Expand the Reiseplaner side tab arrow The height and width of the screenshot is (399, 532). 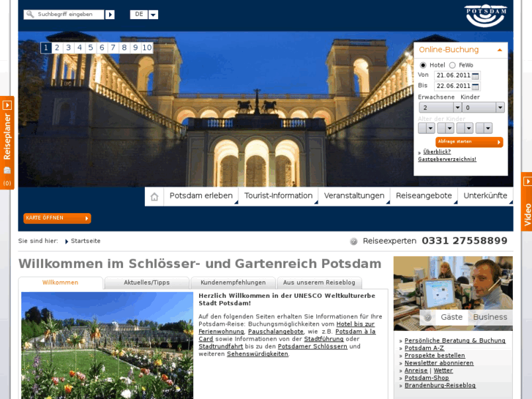(x=7, y=105)
